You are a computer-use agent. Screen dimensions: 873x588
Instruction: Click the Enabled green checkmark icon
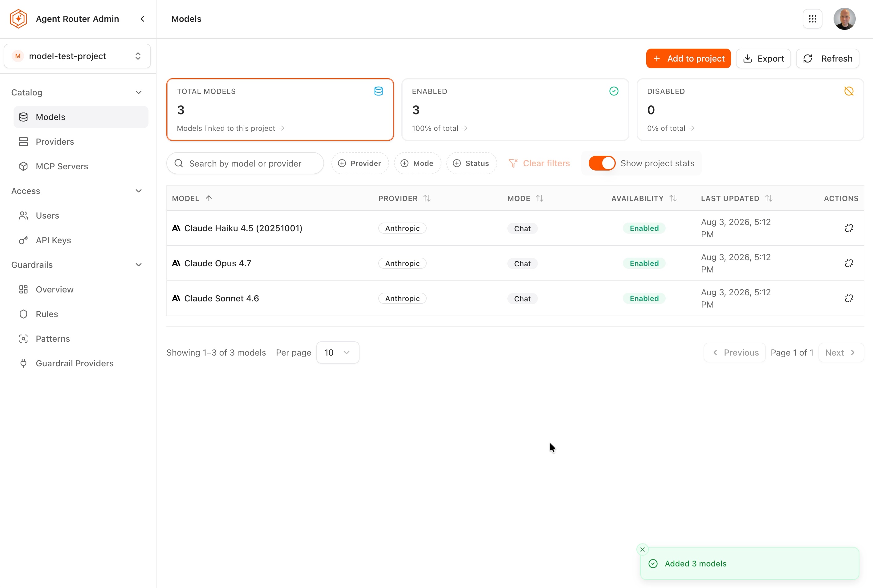coord(614,91)
